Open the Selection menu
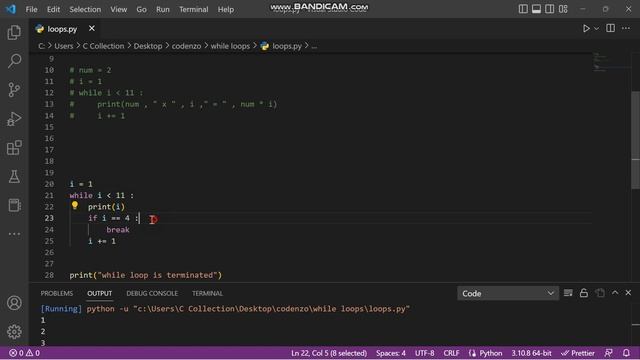The height and width of the screenshot is (360, 640). 85,9
